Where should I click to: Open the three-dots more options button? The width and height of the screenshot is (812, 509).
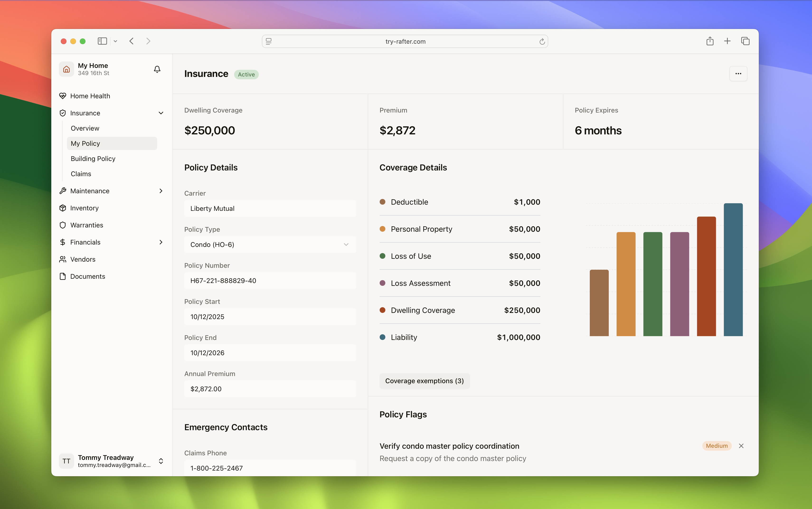pos(738,74)
